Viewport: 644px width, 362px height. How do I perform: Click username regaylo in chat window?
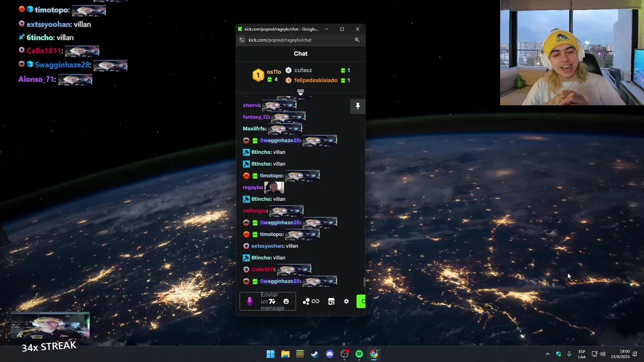tap(252, 188)
